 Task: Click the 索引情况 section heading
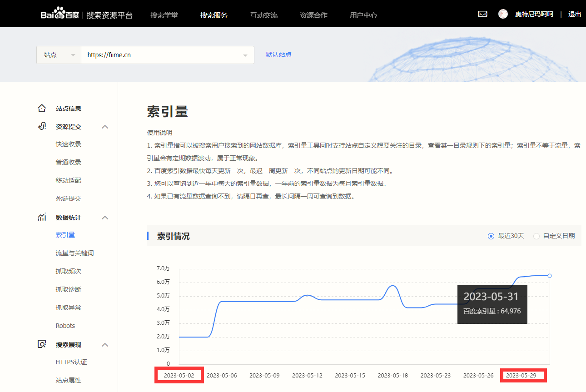(173, 236)
